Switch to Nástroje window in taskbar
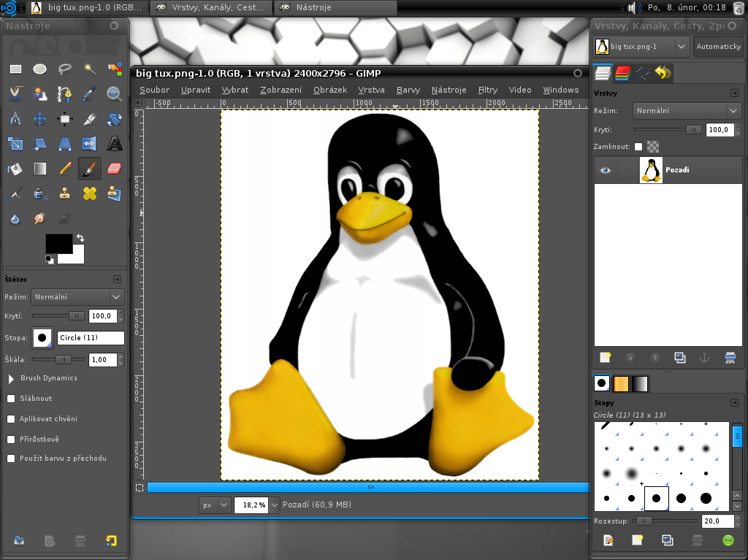Viewport: 748px width, 560px height. pyautogui.click(x=336, y=7)
